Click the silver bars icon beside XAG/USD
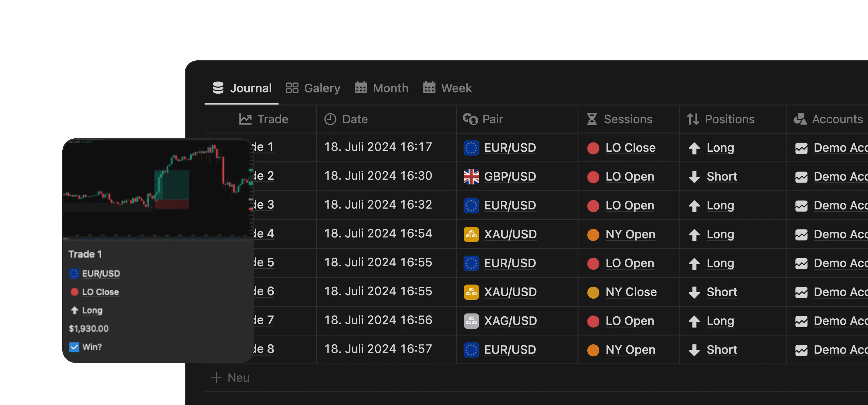 [x=471, y=321]
